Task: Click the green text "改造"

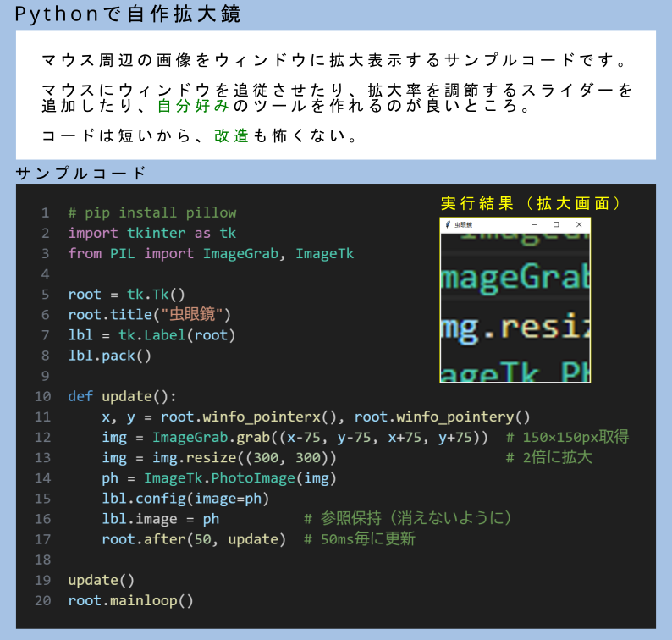Action: tap(231, 135)
